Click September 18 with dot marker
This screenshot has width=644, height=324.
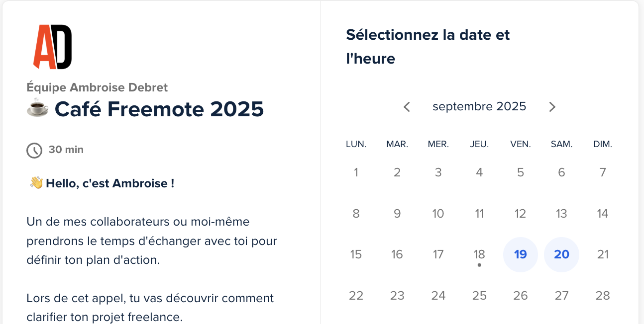point(479,254)
